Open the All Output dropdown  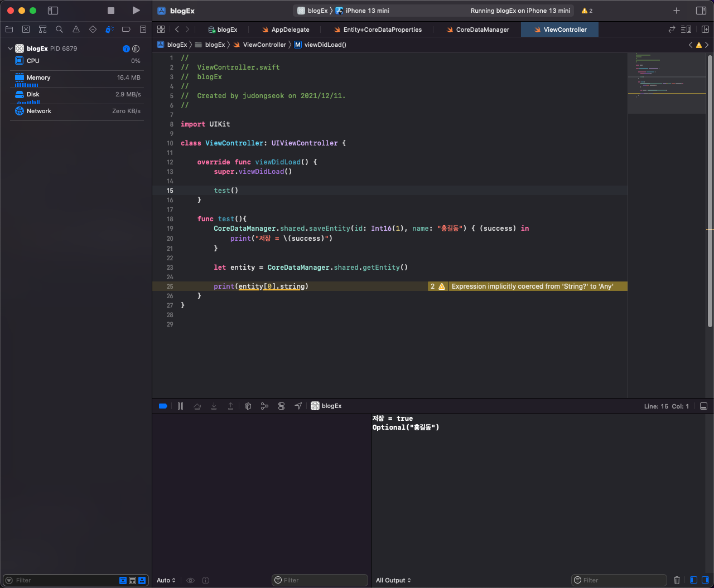(x=393, y=580)
